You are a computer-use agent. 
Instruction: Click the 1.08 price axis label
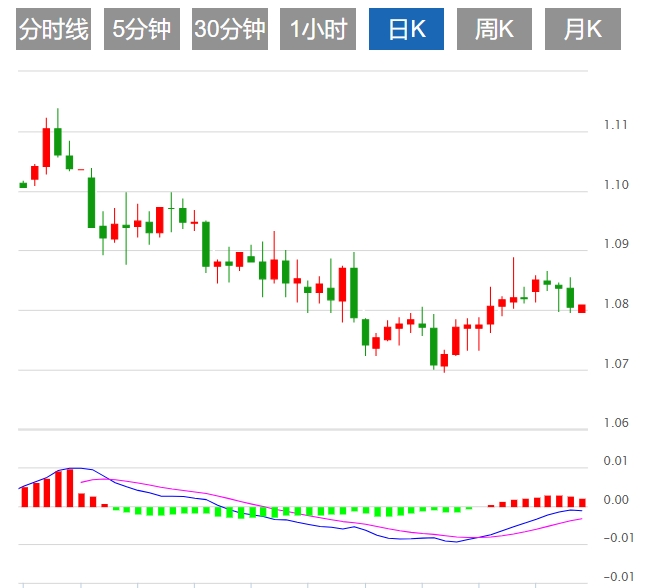(616, 303)
